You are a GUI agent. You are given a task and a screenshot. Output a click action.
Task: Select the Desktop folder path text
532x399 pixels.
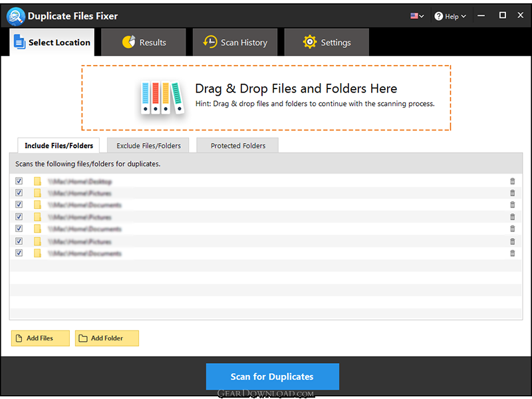[x=80, y=182]
